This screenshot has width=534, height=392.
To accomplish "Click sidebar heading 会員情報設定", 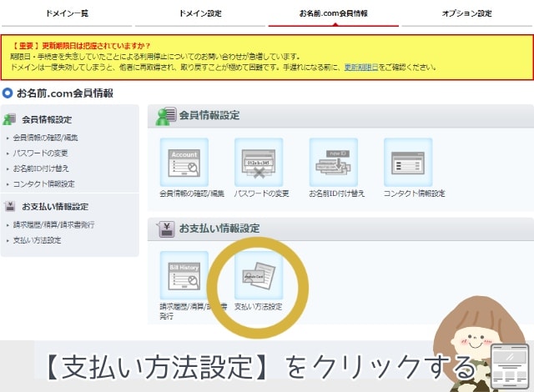I will (x=47, y=119).
